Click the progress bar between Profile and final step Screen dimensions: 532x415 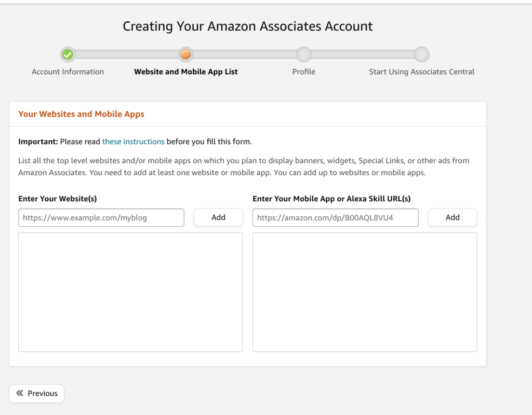[363, 54]
